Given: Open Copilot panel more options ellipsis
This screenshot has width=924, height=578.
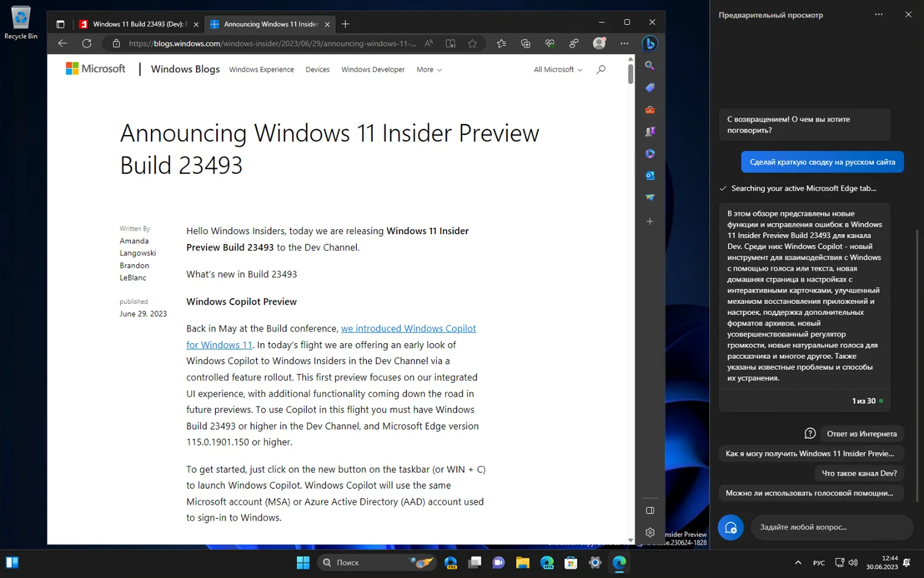Looking at the screenshot, I should click(x=878, y=14).
